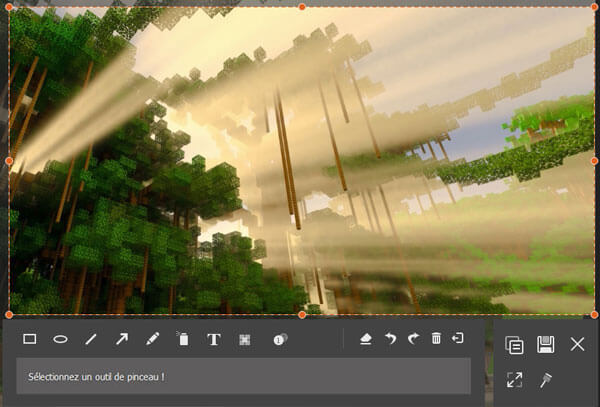600x407 pixels.
Task: Click the top-left selection handle
Action: 9,7
